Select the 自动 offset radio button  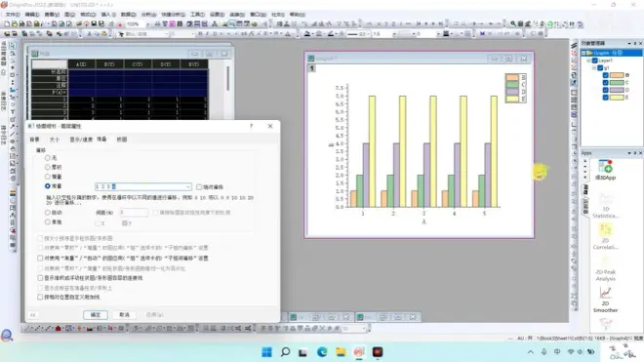point(48,213)
